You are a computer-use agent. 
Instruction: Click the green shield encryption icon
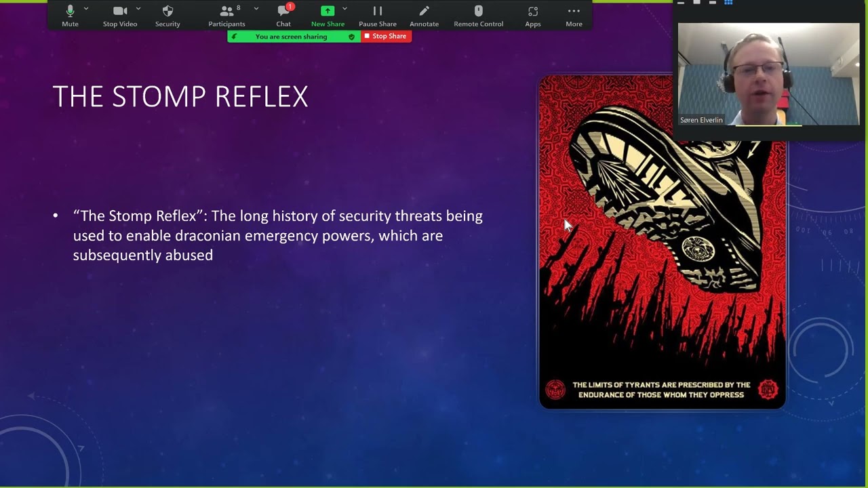351,37
